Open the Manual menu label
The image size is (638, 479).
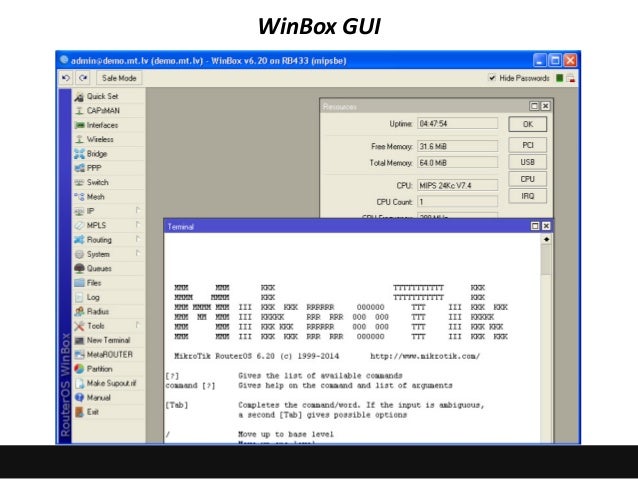(98, 398)
